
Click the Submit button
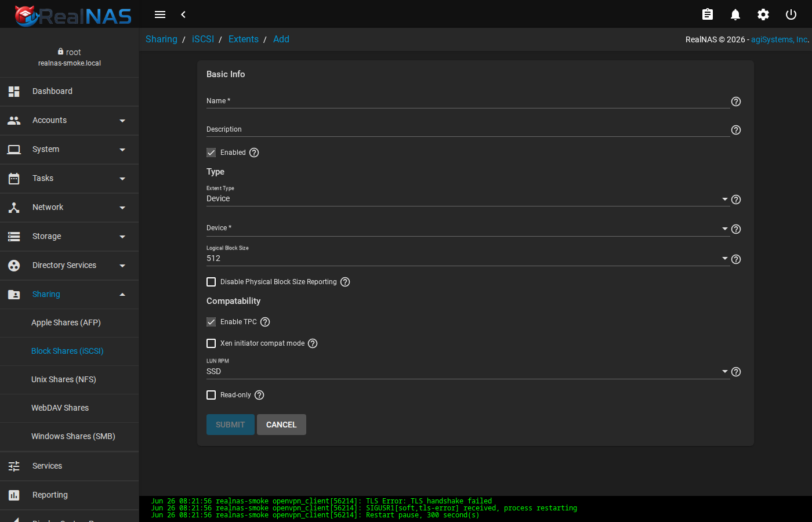tap(230, 425)
